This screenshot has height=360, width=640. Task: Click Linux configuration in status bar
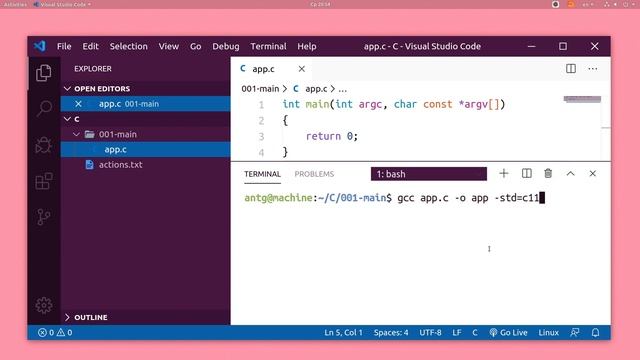(x=548, y=333)
